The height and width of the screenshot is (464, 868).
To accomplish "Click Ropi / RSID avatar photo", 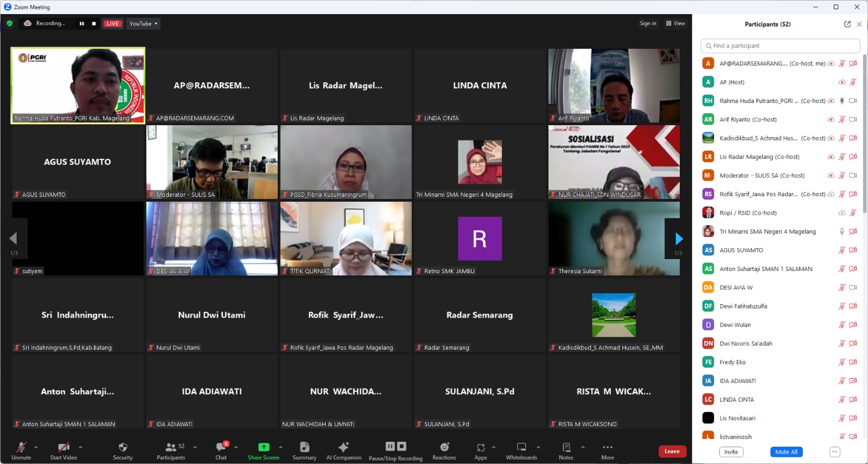I will point(708,212).
